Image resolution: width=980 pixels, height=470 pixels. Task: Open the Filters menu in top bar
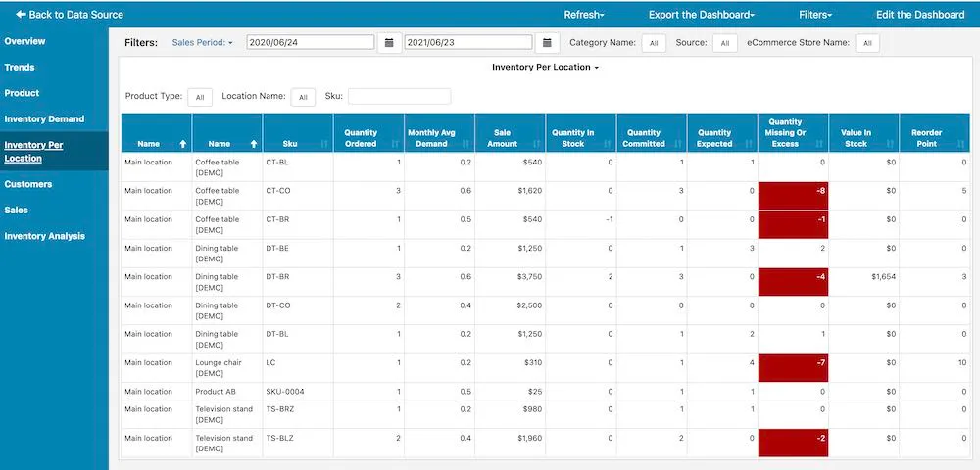814,15
